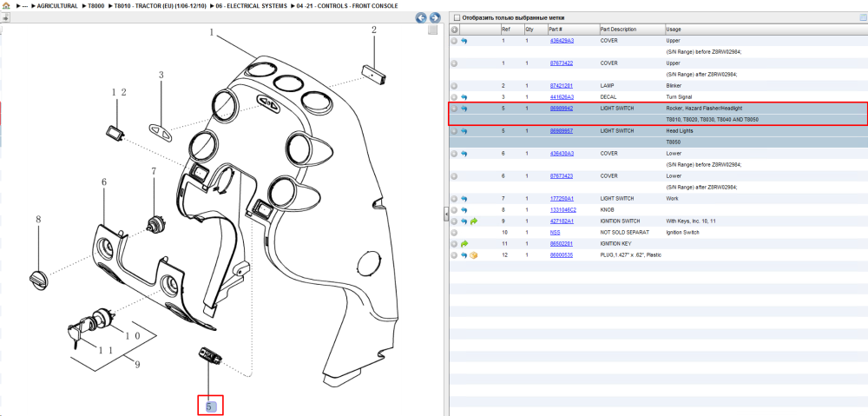Open part number link 86000535
Viewport: 868px width, 416px height.
(561, 254)
